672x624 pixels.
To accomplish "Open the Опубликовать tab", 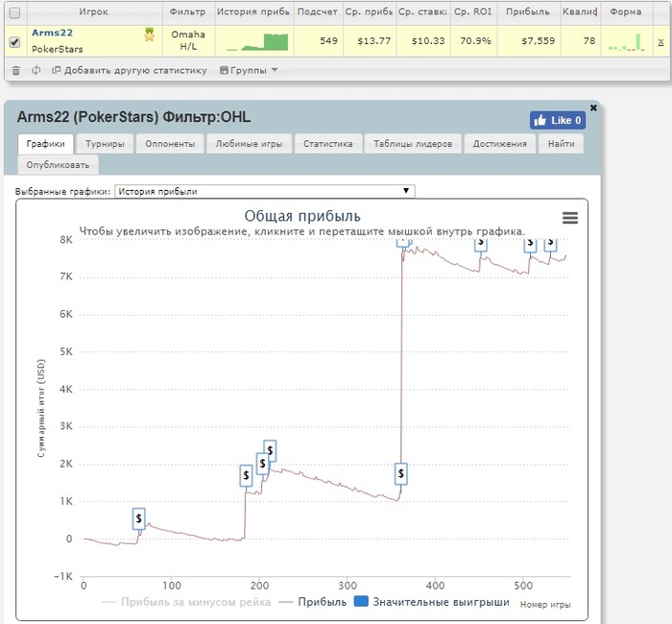I will (x=58, y=165).
